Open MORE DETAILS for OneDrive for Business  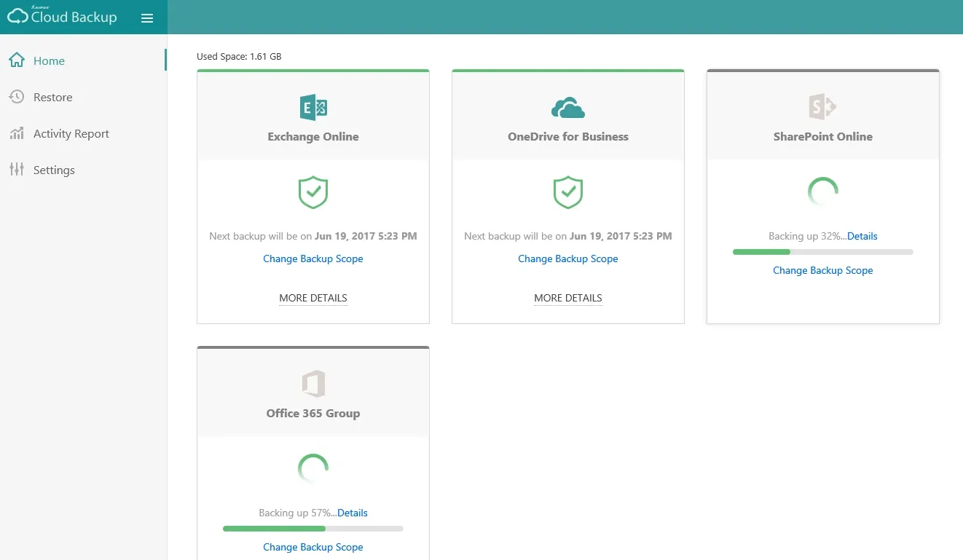point(568,298)
